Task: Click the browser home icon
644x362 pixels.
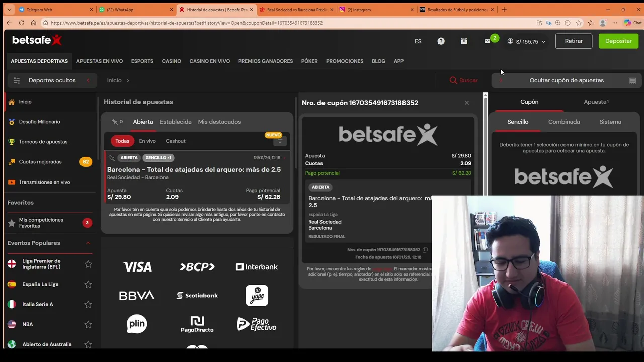Action: tap(33, 23)
